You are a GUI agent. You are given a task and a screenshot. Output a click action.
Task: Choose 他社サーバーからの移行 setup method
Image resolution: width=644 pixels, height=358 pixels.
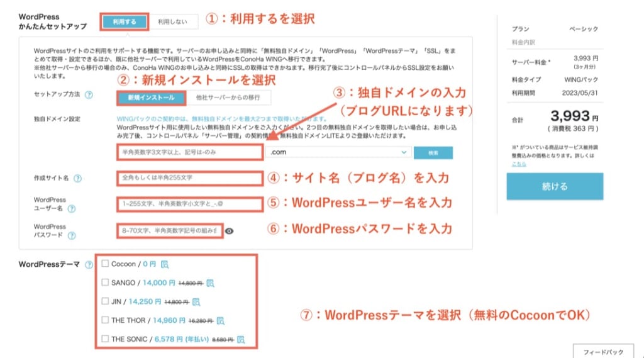(x=228, y=98)
